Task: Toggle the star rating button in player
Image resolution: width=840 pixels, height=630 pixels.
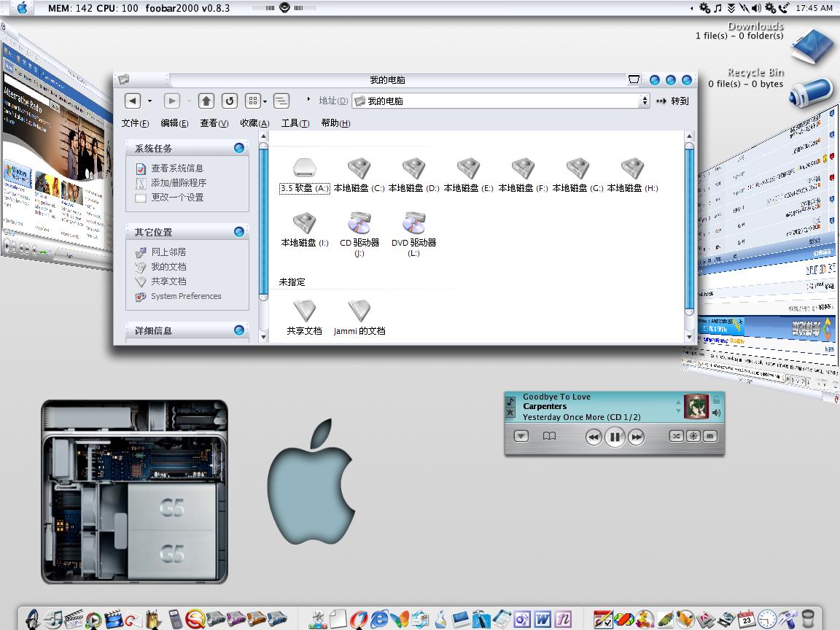Action: point(510,413)
